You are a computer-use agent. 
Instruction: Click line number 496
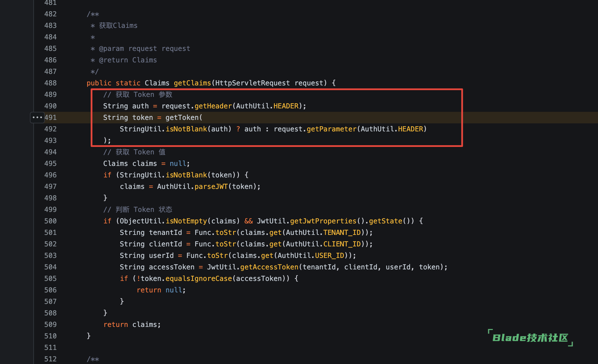pos(50,175)
